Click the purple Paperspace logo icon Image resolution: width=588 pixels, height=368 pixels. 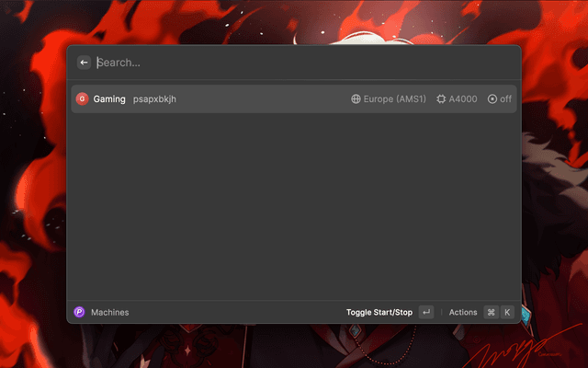[x=79, y=312]
